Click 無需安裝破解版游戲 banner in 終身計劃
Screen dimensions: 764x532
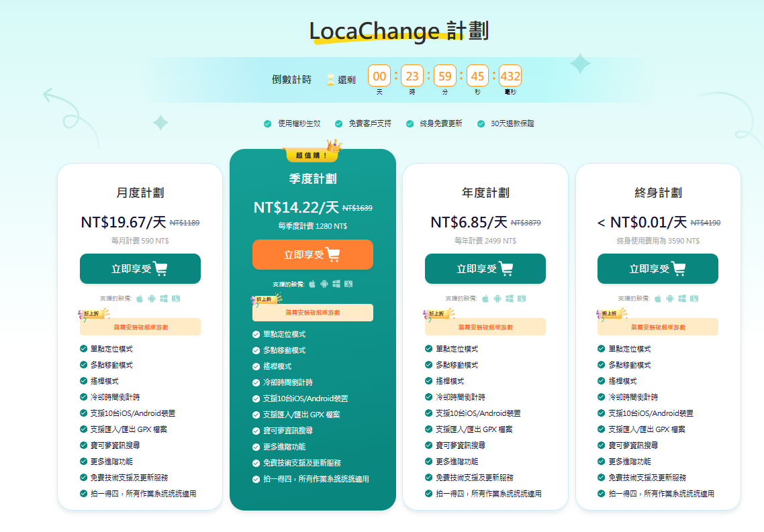pyautogui.click(x=658, y=327)
